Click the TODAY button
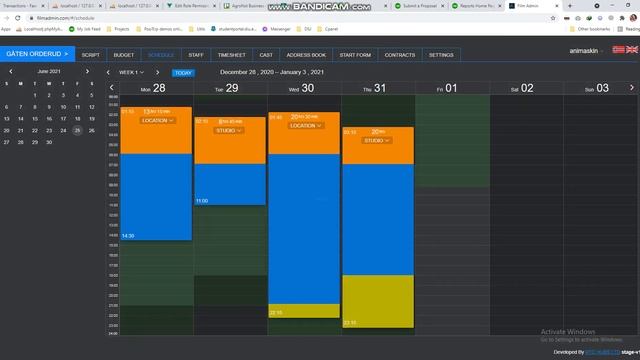 coord(183,73)
